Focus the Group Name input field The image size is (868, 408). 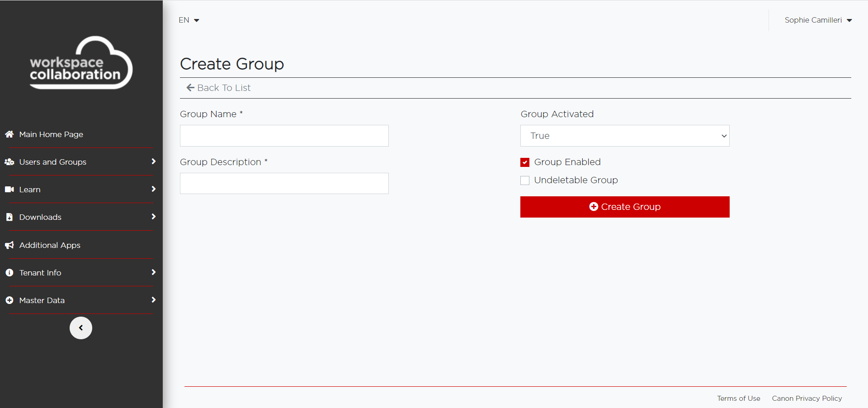pyautogui.click(x=284, y=136)
